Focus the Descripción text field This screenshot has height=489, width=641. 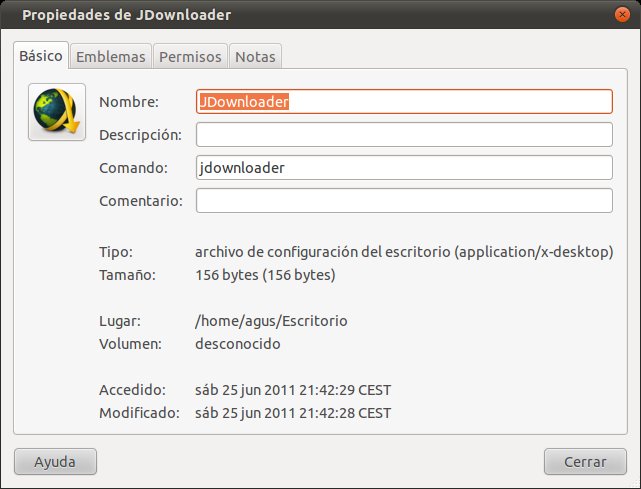click(x=404, y=135)
